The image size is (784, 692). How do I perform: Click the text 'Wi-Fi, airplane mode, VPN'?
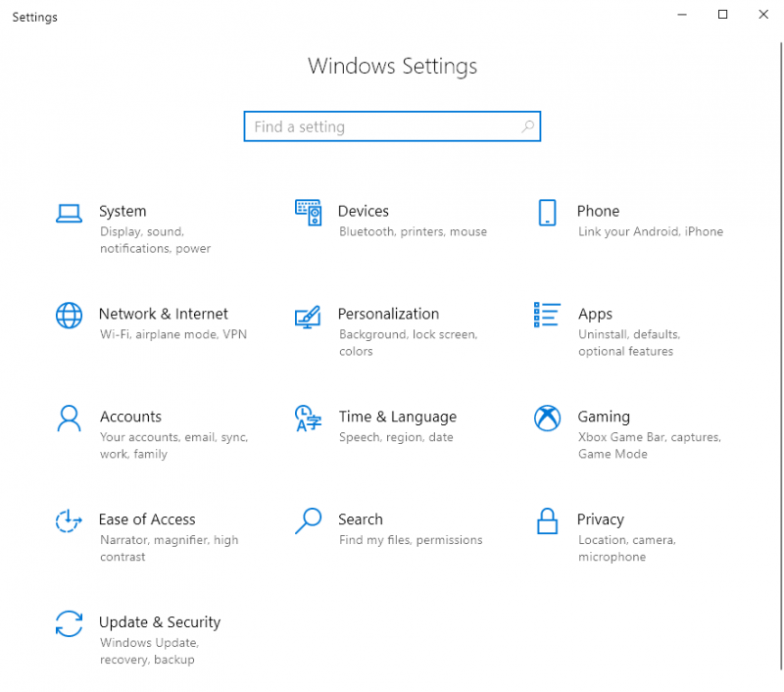click(x=173, y=334)
